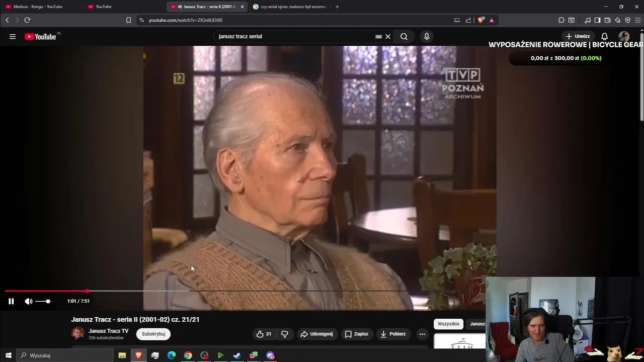Click the Utwórz create button

(578, 36)
